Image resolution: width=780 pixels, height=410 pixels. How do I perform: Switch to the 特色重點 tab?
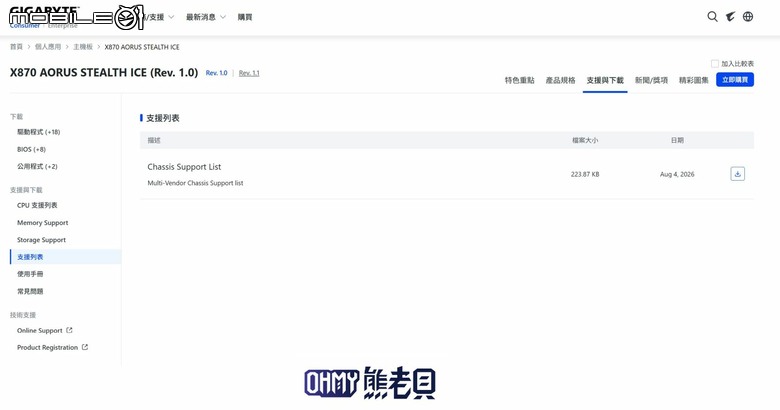(x=519, y=80)
